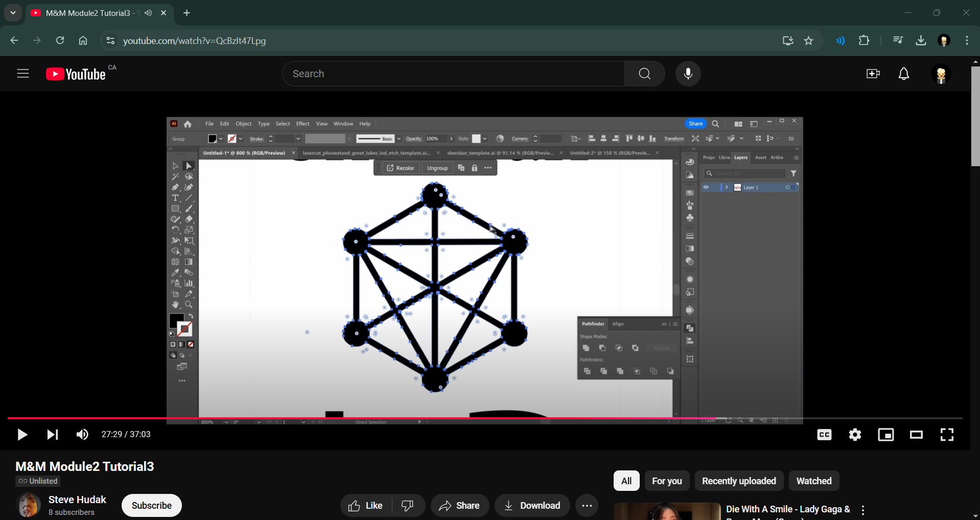Click the Ungroup button in the floating bar
The height and width of the screenshot is (520, 980).
point(437,167)
